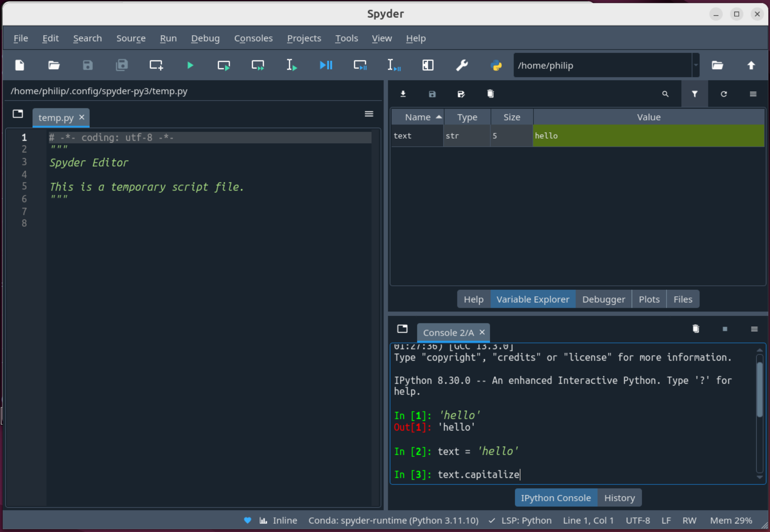Close the Console 2/A tab
Screen dimensions: 770x532
482,332
